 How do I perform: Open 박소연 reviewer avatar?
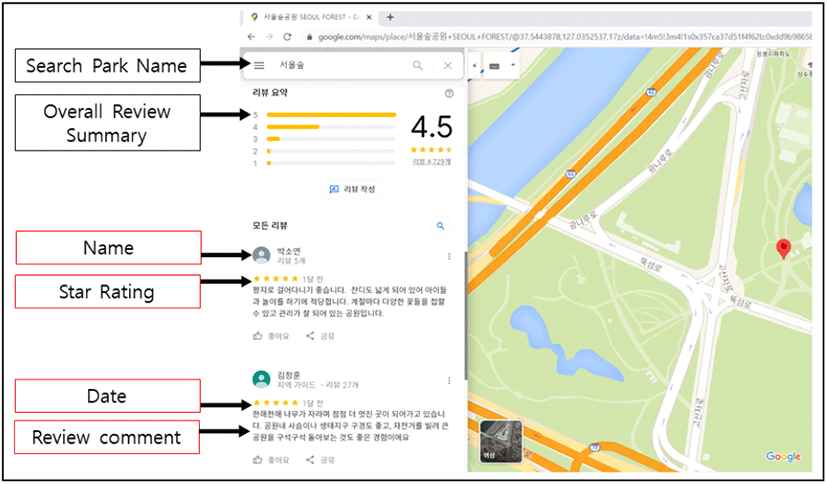point(262,255)
